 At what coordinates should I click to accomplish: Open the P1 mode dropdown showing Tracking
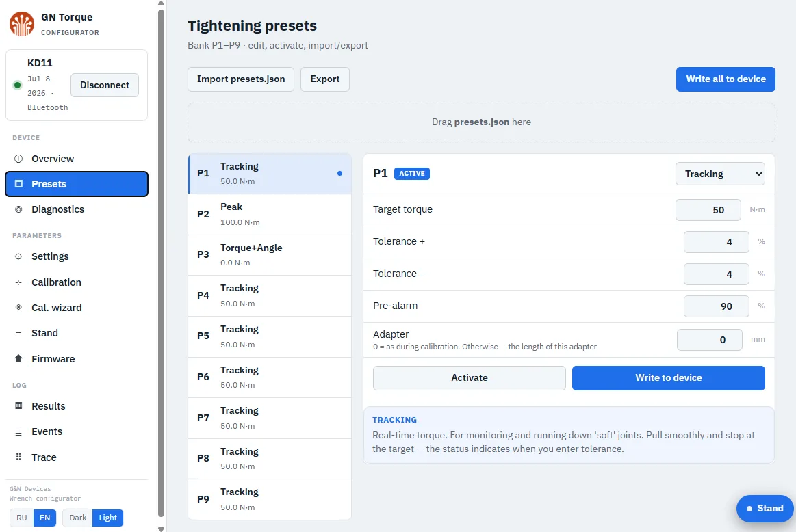[720, 174]
